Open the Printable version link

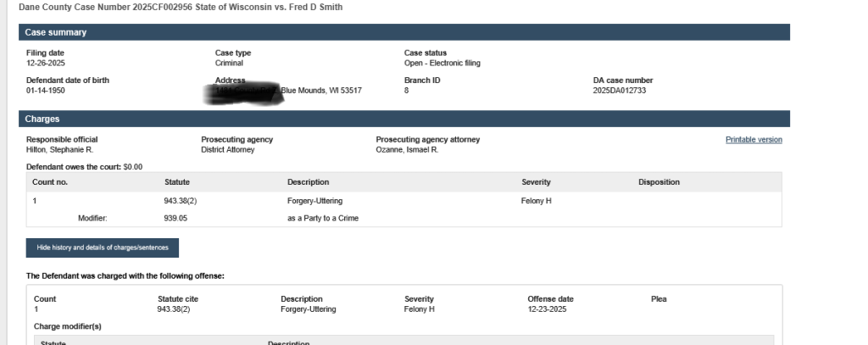(x=754, y=140)
